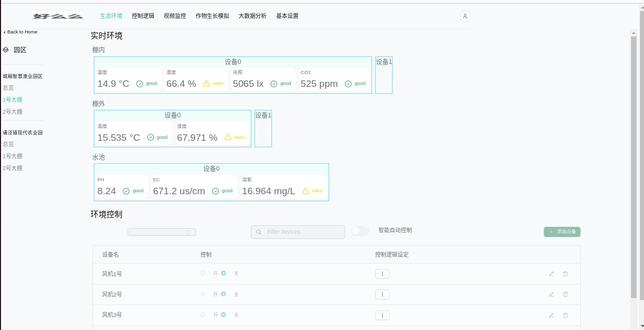Click the 城厢智慧渔业园区 park heading

point(22,76)
